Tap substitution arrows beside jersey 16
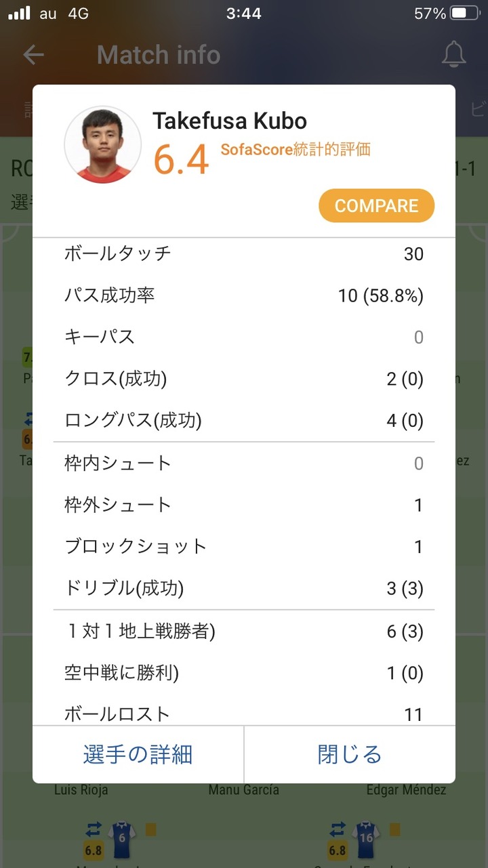 coord(338,829)
